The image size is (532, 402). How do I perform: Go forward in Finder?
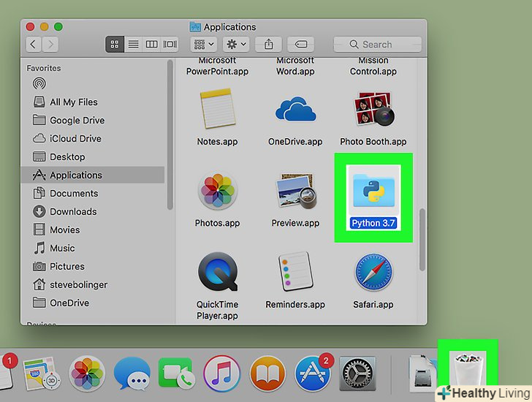pos(50,45)
